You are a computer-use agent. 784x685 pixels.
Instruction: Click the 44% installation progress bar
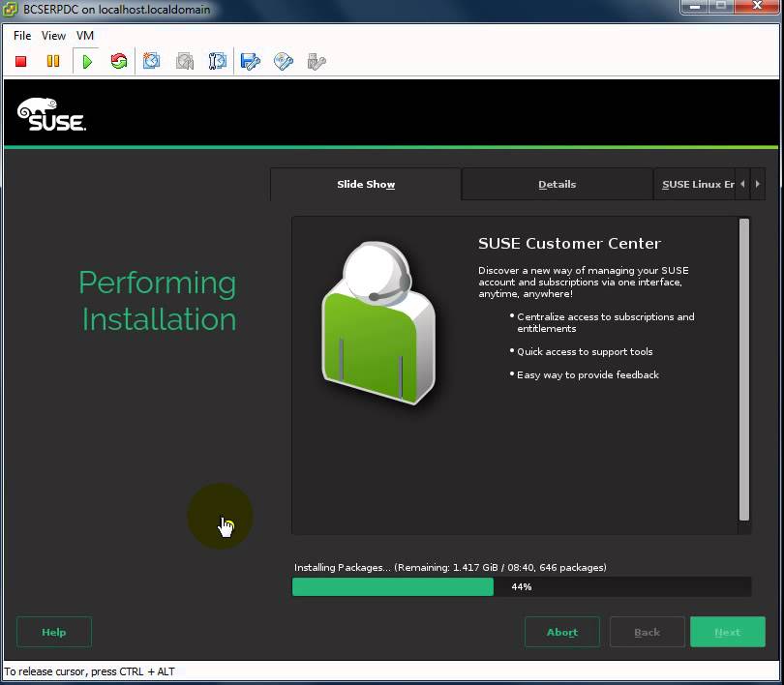tap(522, 586)
